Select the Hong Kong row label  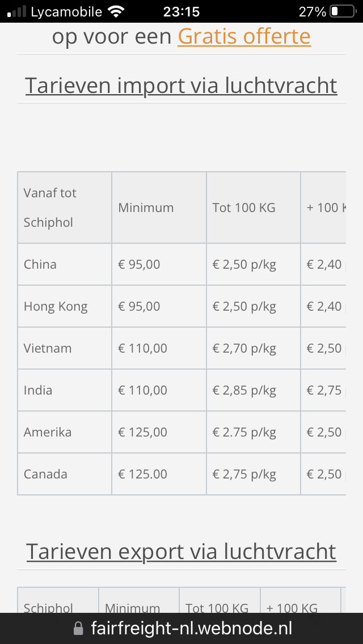point(56,306)
